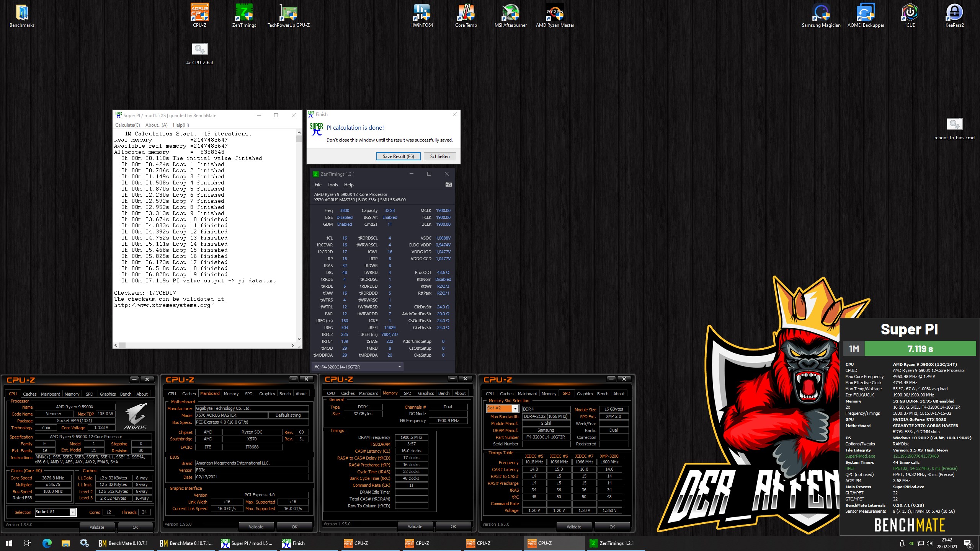Open File Explorer from the taskbar
980x551 pixels.
(x=65, y=543)
